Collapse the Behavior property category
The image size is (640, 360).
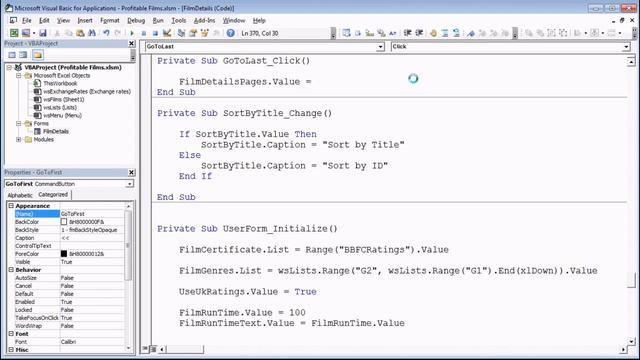coord(11,270)
